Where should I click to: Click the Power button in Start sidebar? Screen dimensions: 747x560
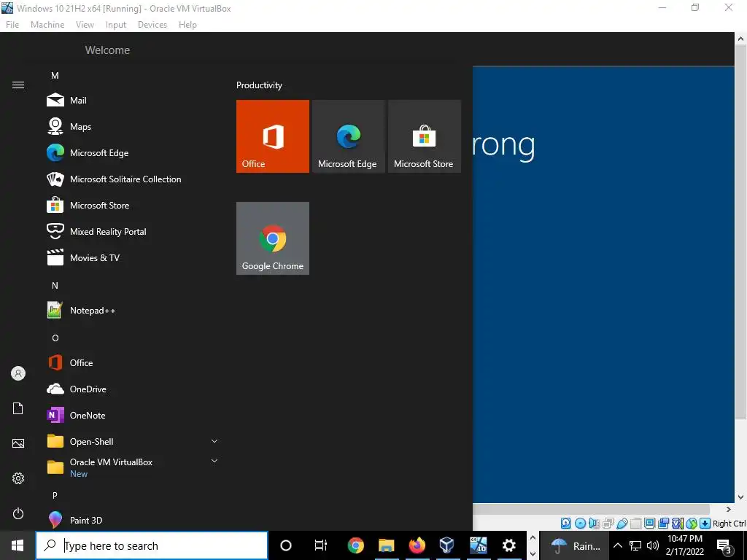[18, 513]
